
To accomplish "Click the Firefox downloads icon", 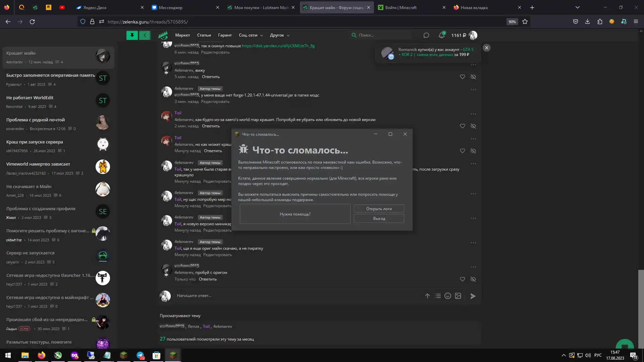I will point(587,21).
